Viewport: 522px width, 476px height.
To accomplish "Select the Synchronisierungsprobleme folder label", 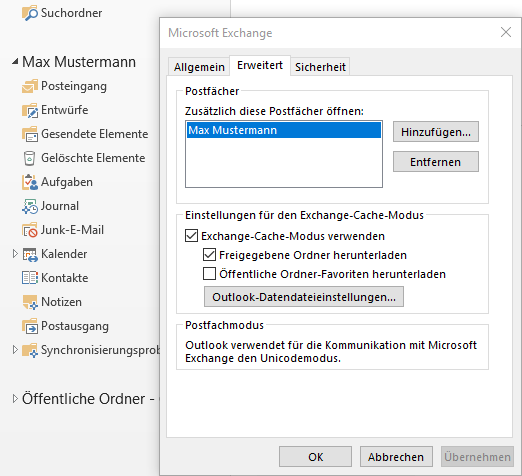I will (100, 350).
